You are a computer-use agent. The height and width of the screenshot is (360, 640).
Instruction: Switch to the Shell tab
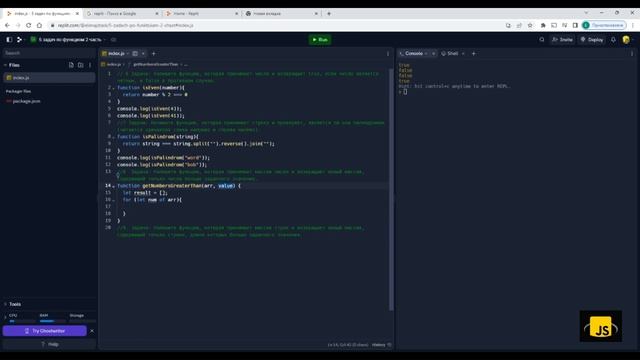pyautogui.click(x=452, y=53)
